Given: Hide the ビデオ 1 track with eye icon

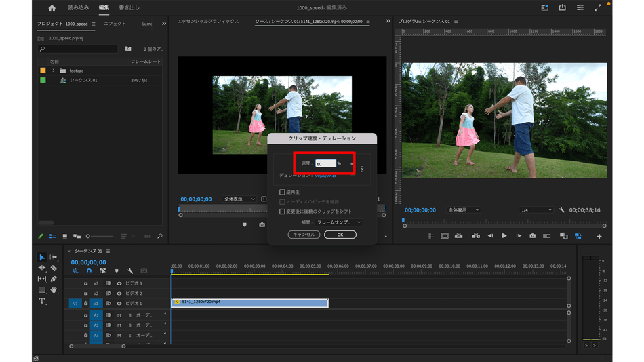Looking at the screenshot, I should [119, 304].
